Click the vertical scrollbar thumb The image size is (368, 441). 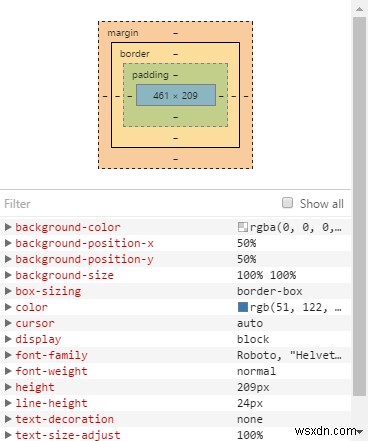click(359, 207)
